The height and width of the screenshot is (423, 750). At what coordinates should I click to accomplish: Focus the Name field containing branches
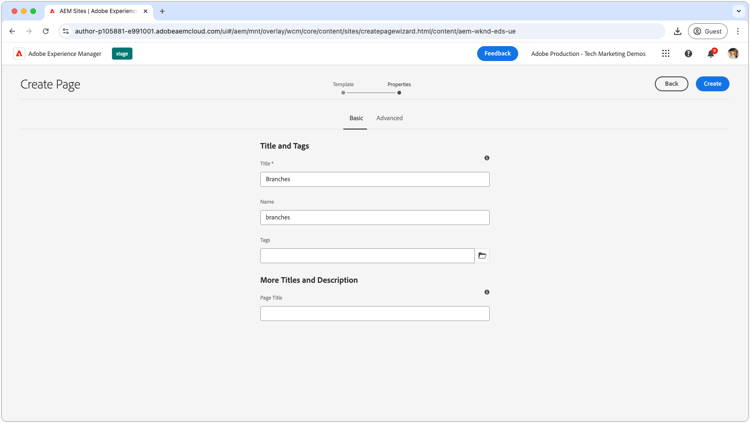click(375, 217)
